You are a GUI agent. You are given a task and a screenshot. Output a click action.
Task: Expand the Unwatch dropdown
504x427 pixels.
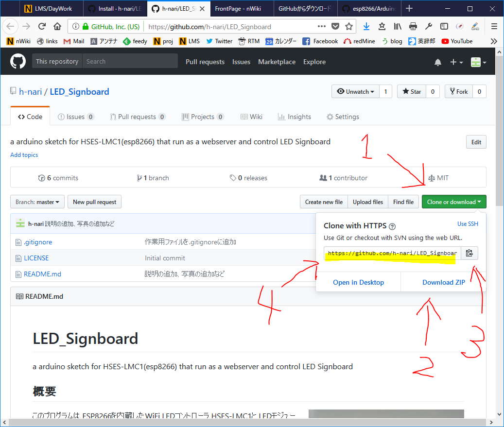356,91
